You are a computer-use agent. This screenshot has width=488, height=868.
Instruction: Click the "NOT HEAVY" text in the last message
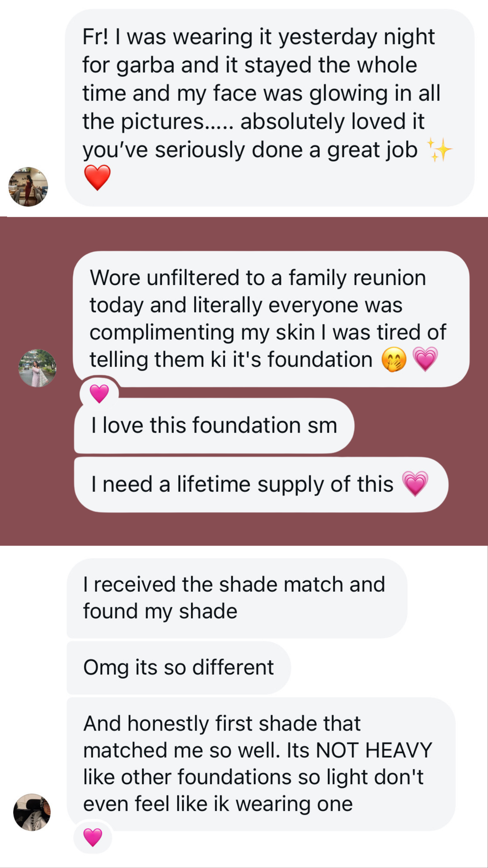point(374,750)
